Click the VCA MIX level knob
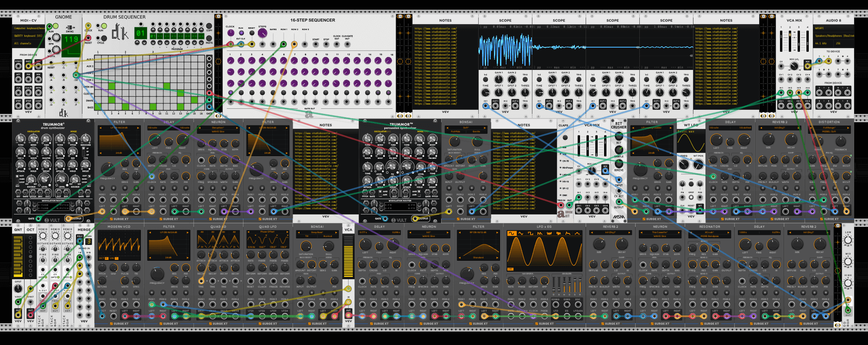Image resolution: width=868 pixels, height=345 pixels. click(x=794, y=66)
